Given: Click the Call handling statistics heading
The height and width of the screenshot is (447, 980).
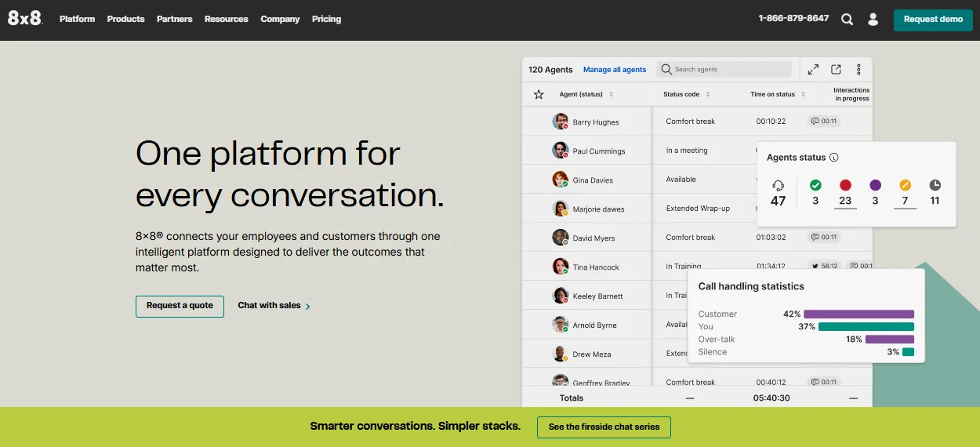Looking at the screenshot, I should [x=751, y=286].
